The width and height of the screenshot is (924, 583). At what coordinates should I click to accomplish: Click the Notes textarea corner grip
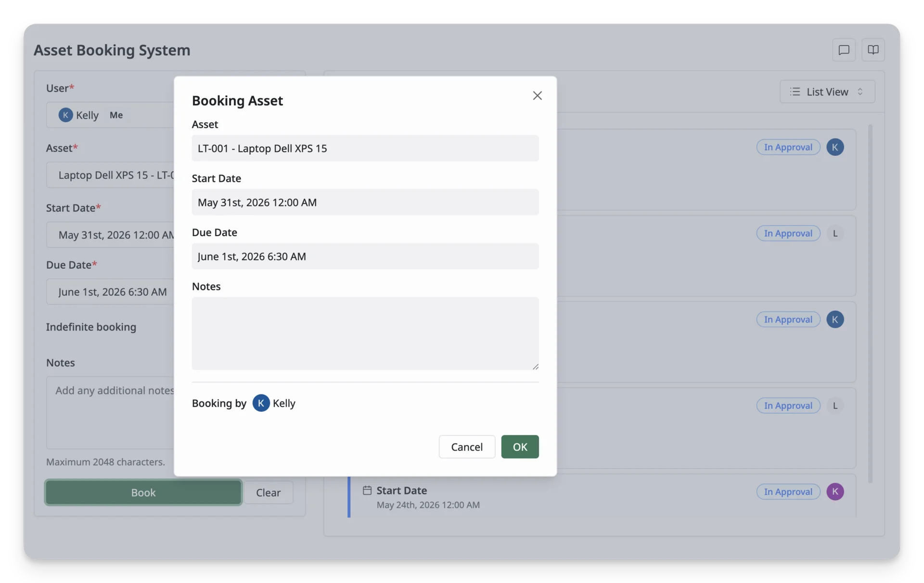pyautogui.click(x=535, y=366)
